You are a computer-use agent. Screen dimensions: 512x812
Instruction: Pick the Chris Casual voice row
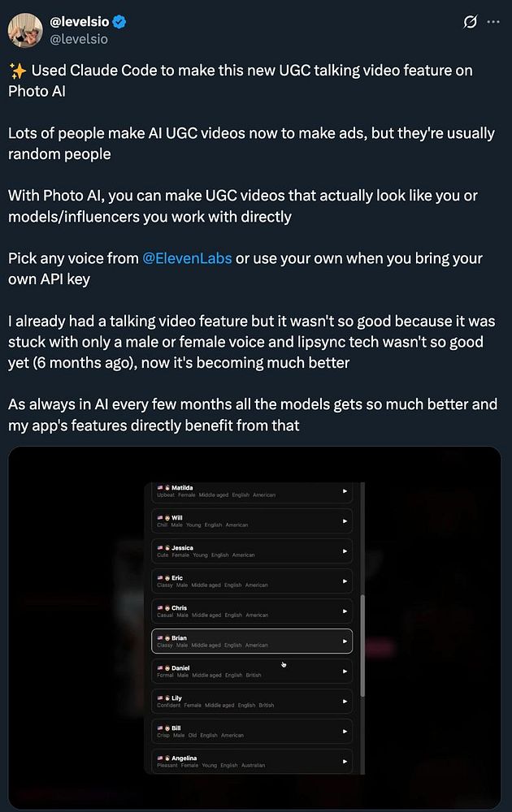point(252,611)
